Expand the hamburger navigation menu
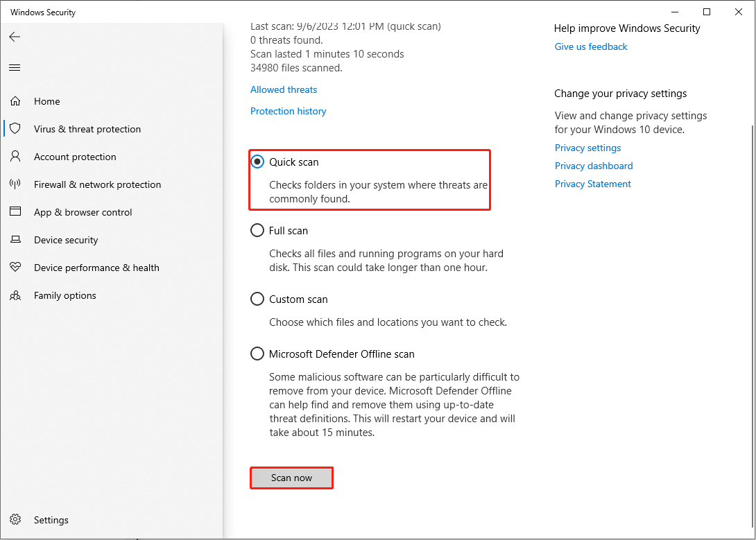The height and width of the screenshot is (540, 756). pyautogui.click(x=15, y=67)
